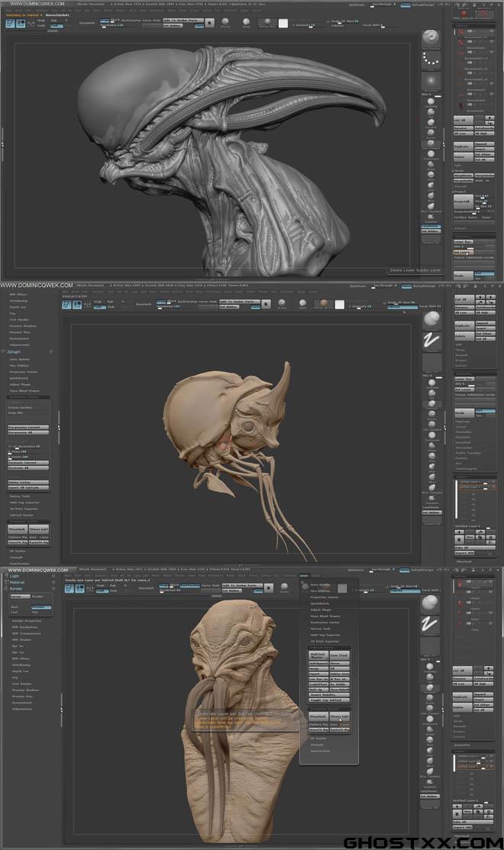
Task: Click the Material palette dock icon
Action: pos(53,582)
